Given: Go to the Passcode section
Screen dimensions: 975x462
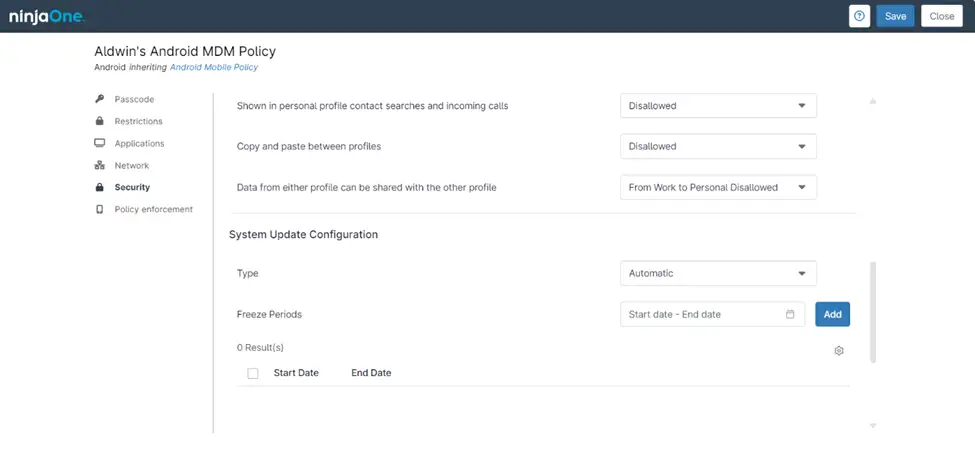Looking at the screenshot, I should (134, 99).
